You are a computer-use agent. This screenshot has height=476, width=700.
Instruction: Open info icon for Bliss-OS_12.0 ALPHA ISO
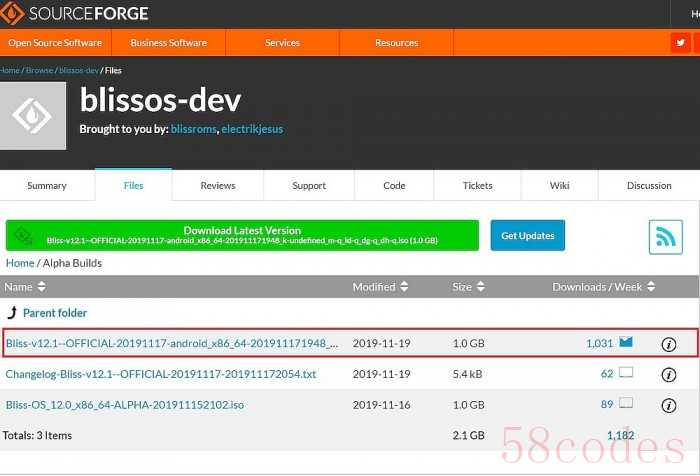(669, 405)
